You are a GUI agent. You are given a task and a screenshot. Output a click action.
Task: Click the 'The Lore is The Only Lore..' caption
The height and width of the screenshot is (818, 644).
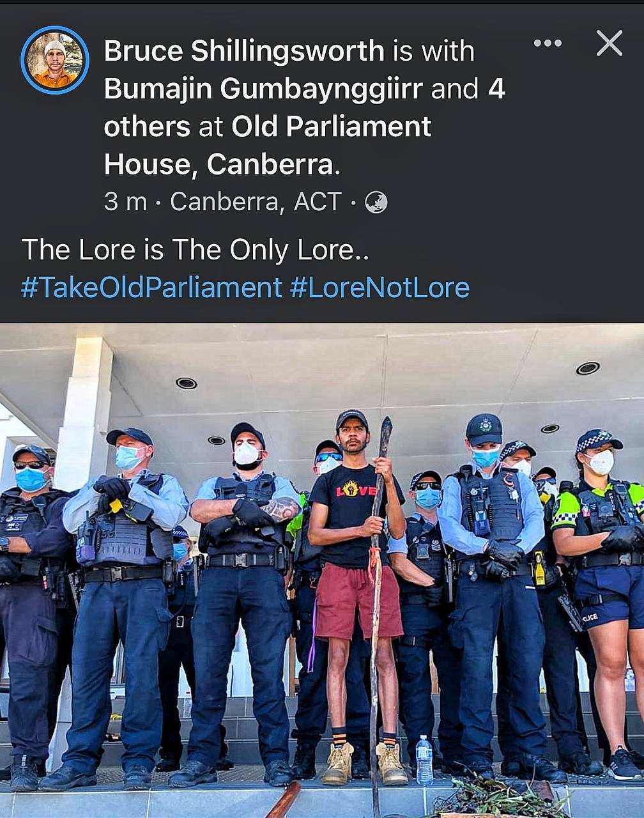pyautogui.click(x=195, y=249)
